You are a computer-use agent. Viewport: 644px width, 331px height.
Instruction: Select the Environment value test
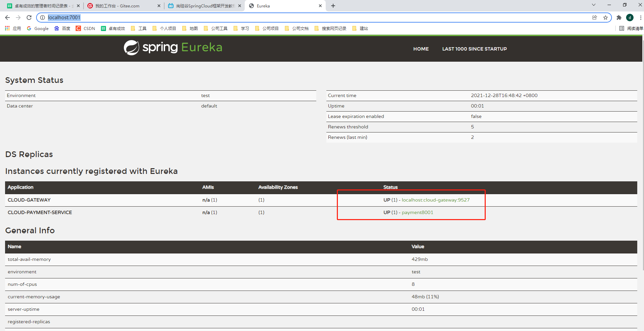tap(205, 95)
